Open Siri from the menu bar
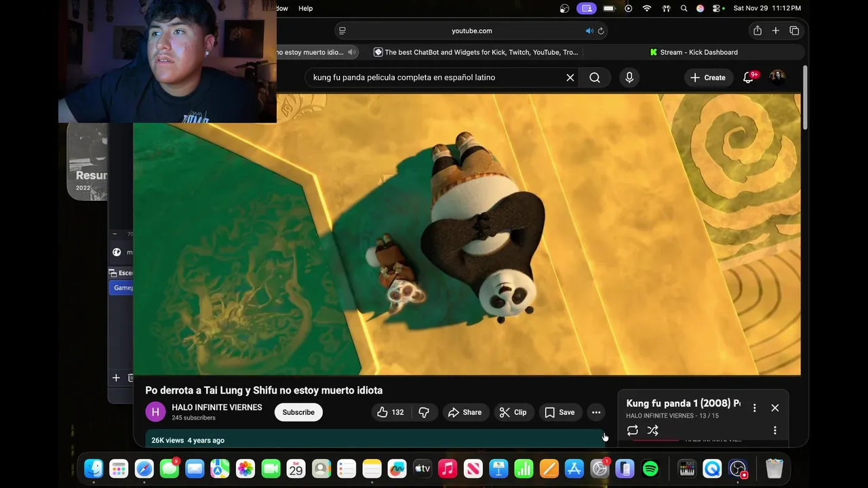868x488 pixels. coord(700,8)
